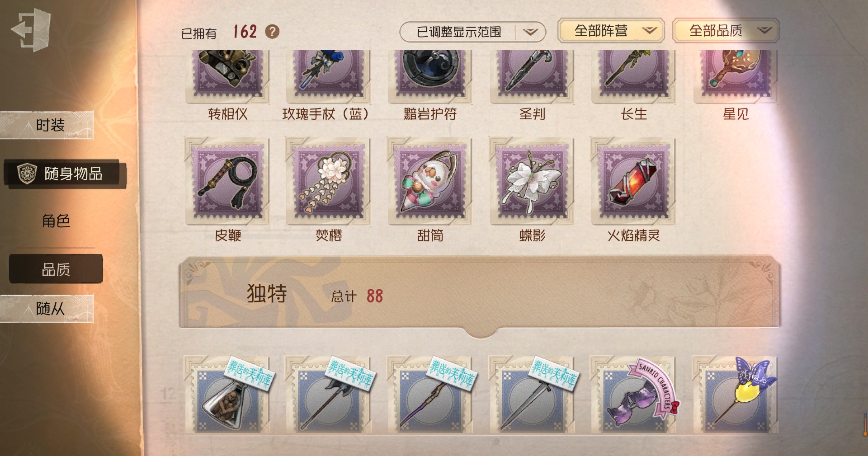Screen dimensions: 868x456
Task: Sort by 品质 option
Action: pos(56,269)
